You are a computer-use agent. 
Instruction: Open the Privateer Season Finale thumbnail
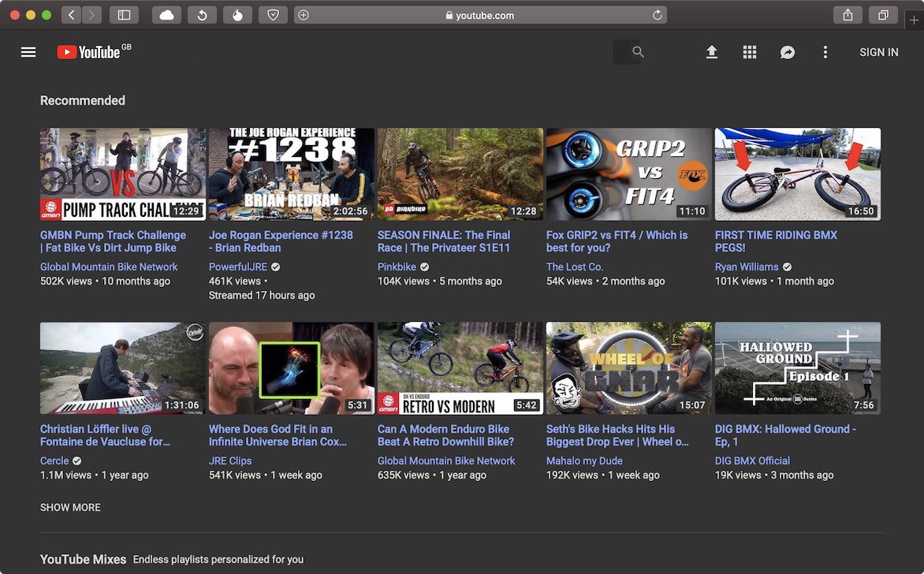coord(460,173)
